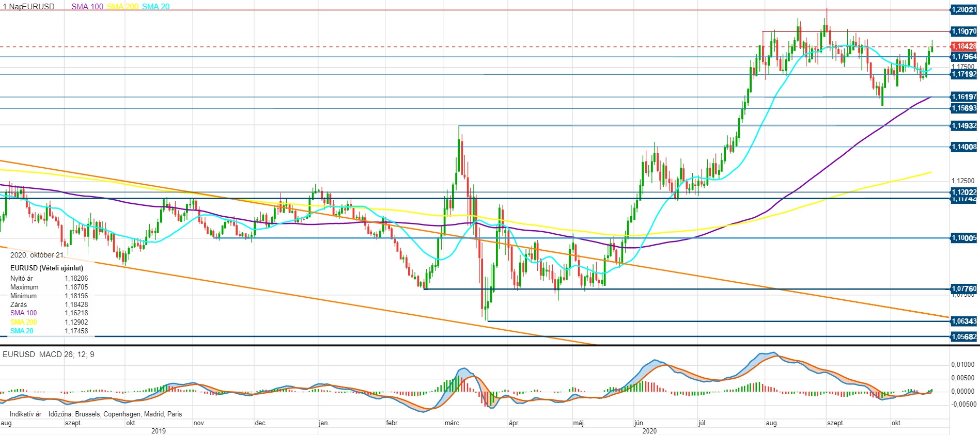
Task: Select the 1,12022 price level label
Action: [964, 192]
